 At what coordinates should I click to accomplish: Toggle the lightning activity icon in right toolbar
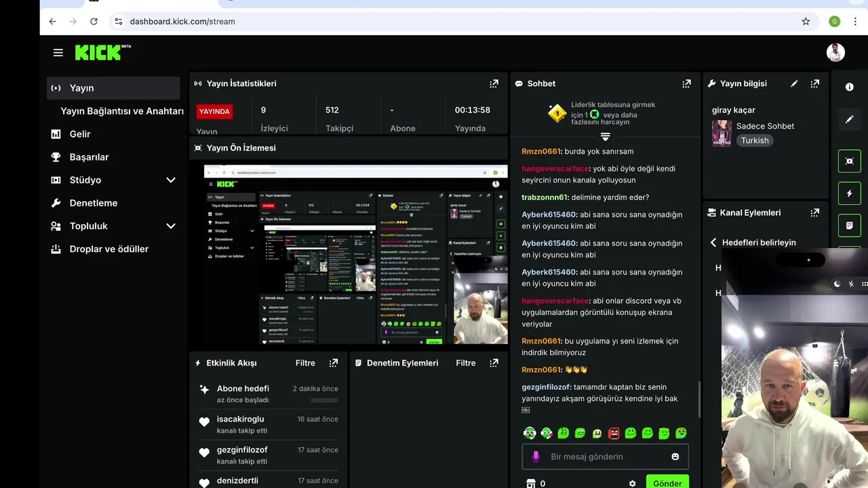pos(850,193)
